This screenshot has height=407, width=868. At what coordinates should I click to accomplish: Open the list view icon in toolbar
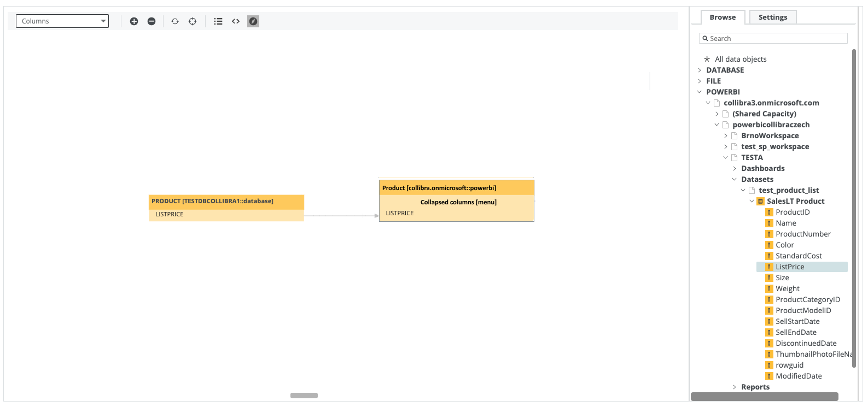pyautogui.click(x=218, y=21)
